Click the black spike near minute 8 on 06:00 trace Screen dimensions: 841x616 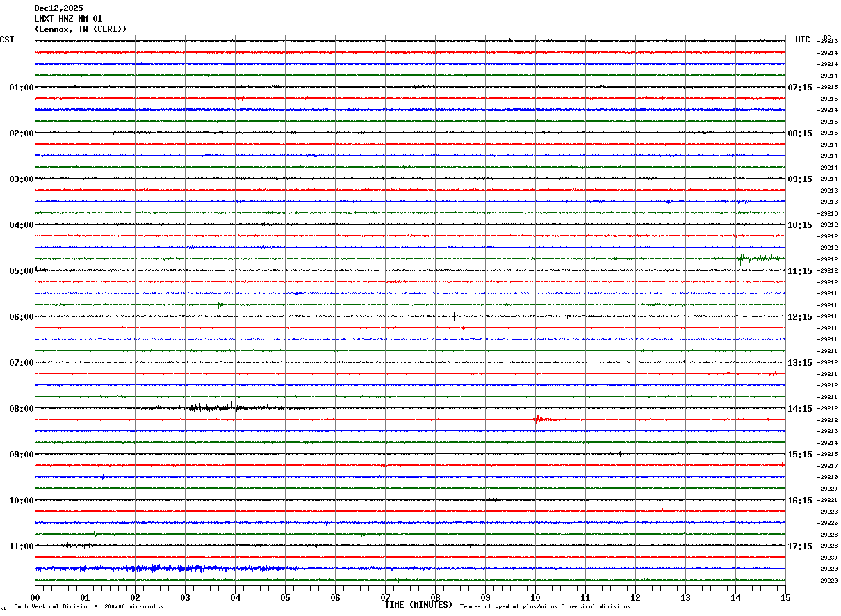454,316
